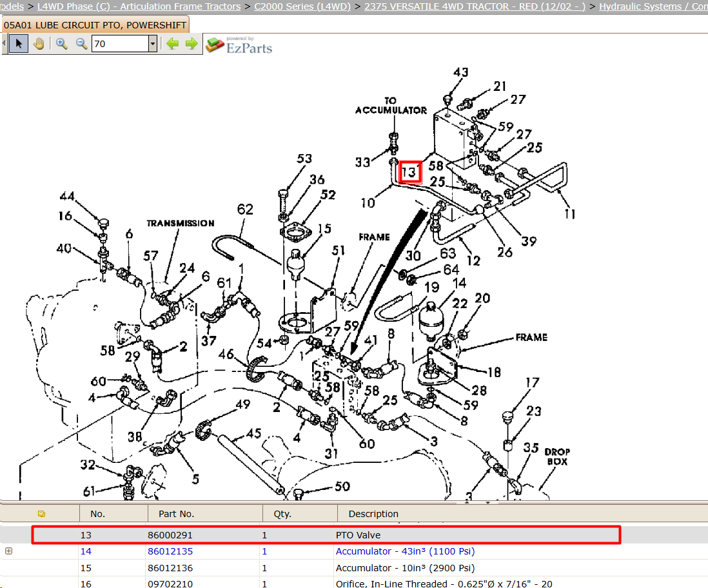Click callout 44 on the diagram
Viewport: 708px width, 588px height.
[67, 196]
